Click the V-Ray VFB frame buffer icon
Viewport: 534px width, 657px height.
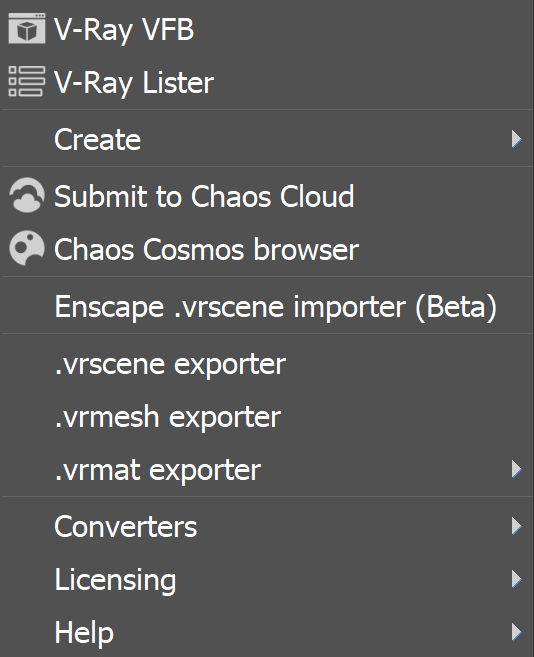point(27,28)
